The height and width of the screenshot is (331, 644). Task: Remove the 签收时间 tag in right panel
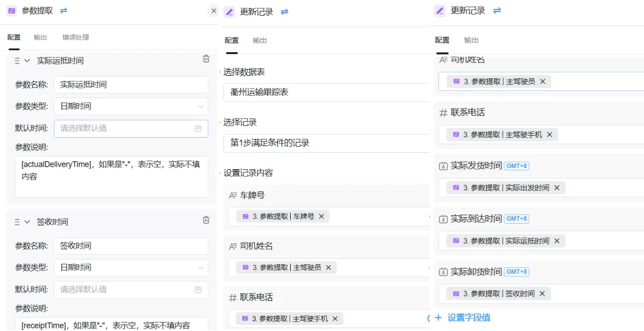542,293
